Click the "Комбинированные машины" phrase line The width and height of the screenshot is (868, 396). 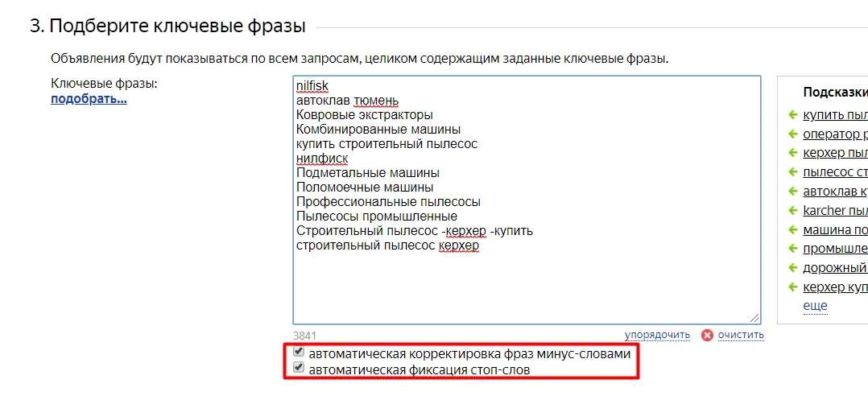coord(378,130)
